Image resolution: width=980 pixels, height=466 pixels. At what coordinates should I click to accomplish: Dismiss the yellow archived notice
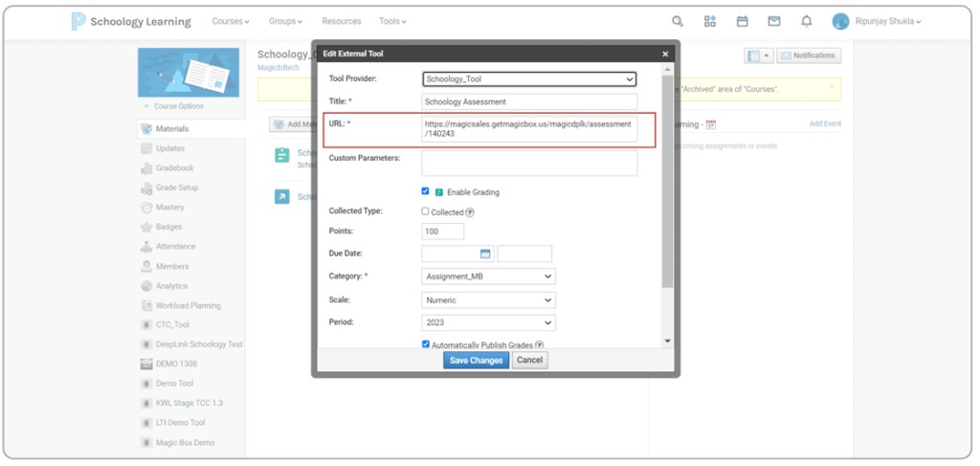[832, 86]
